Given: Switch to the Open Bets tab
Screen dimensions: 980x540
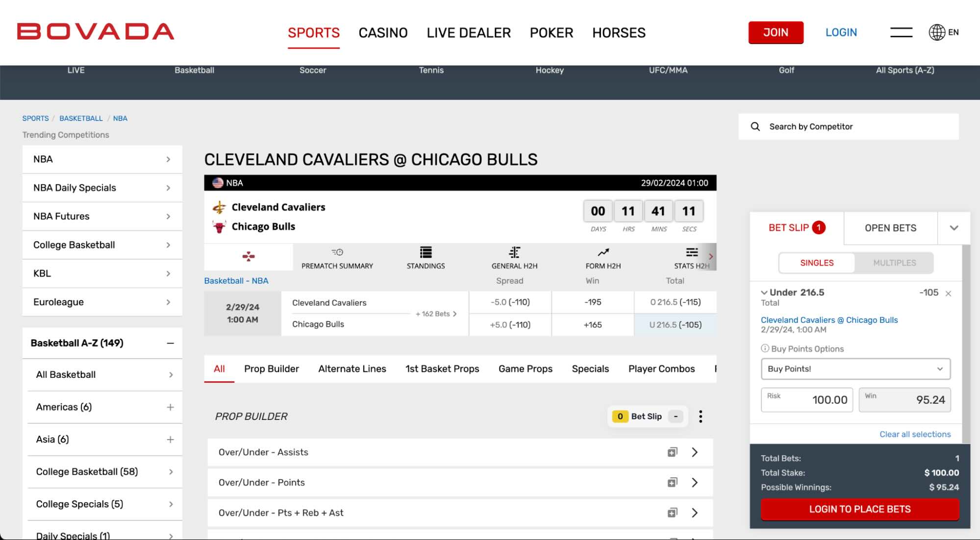Looking at the screenshot, I should click(x=890, y=228).
